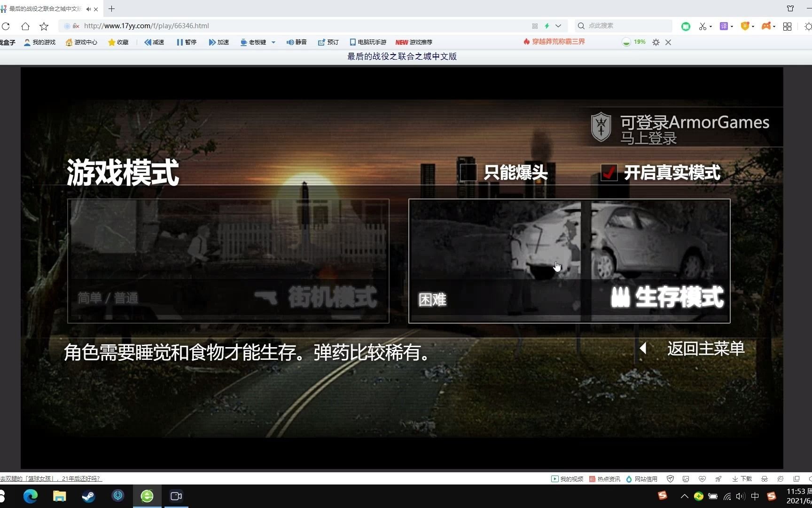Open 游戏中心 game center
Viewport: 812px width, 508px height.
(x=82, y=42)
